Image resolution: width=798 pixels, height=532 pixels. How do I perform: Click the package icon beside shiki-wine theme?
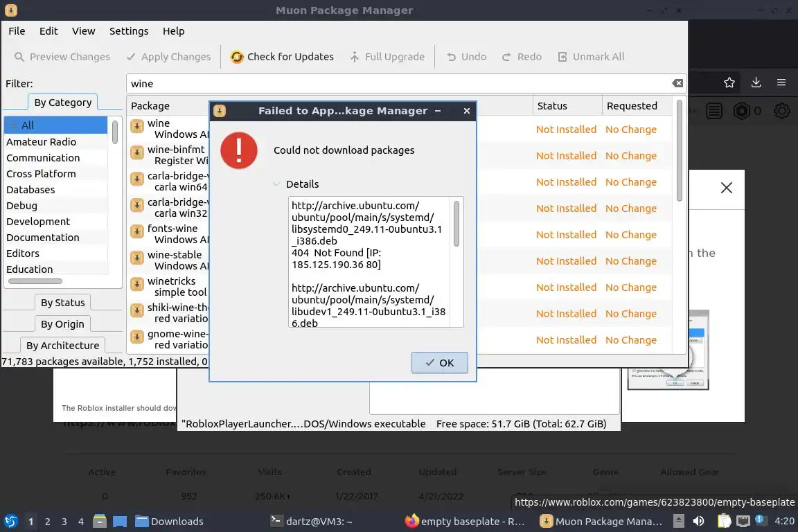point(137,310)
